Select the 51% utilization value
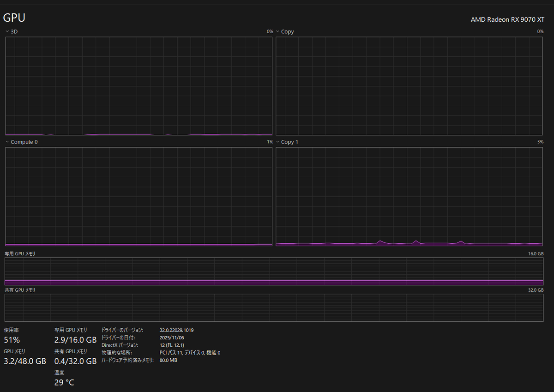The width and height of the screenshot is (554, 392). pyautogui.click(x=12, y=340)
